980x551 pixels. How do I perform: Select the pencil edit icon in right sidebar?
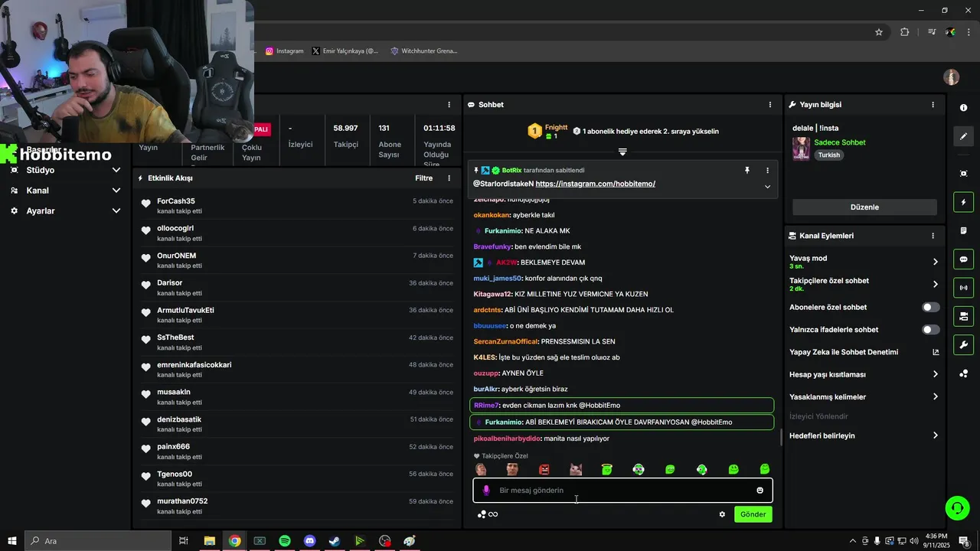[963, 136]
